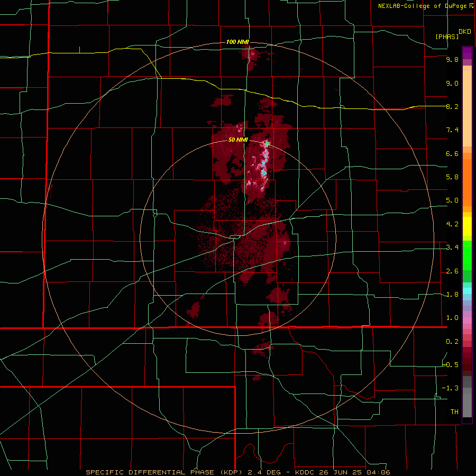Select the 6.6 scale value
Screen dimensions: 476x476
point(452,153)
